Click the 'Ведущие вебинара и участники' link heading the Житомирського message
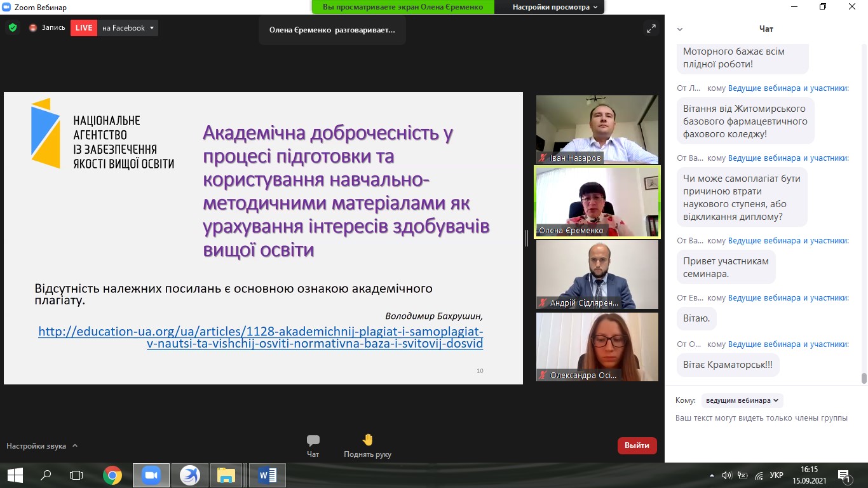Screen dimensions: 868x488 pos(789,88)
